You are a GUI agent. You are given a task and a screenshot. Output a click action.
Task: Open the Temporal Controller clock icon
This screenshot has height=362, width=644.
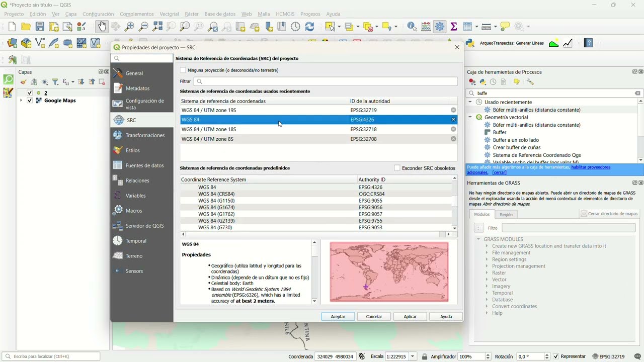pyautogui.click(x=295, y=27)
